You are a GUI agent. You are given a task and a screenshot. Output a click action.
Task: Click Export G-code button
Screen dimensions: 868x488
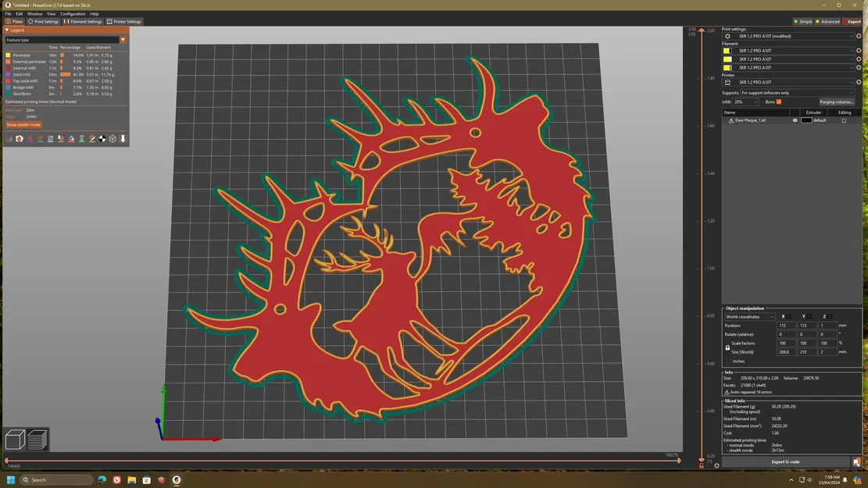click(785, 462)
